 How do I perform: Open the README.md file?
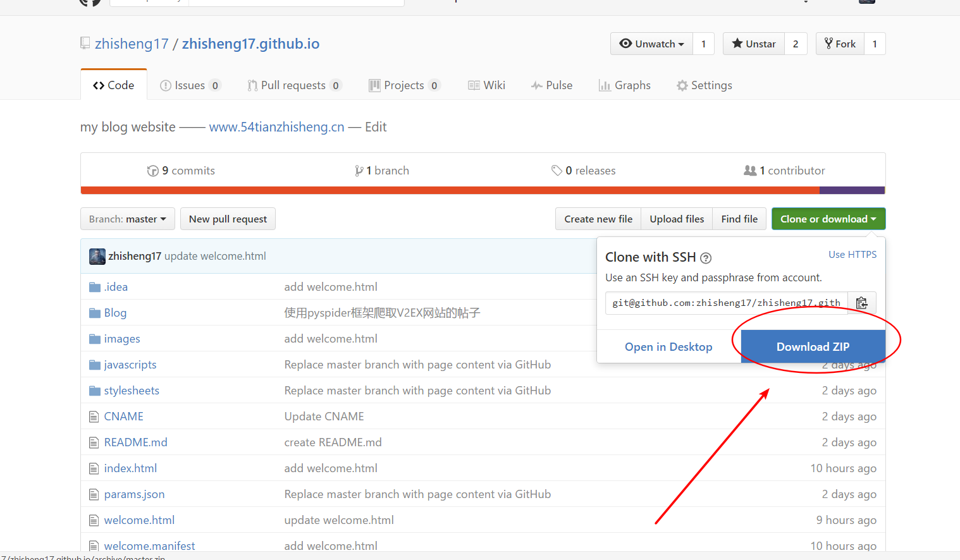(136, 442)
